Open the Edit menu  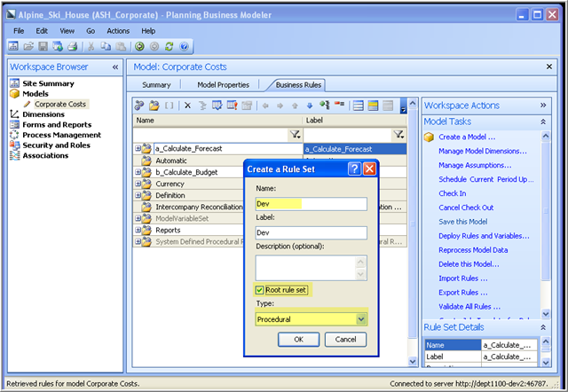pos(42,31)
